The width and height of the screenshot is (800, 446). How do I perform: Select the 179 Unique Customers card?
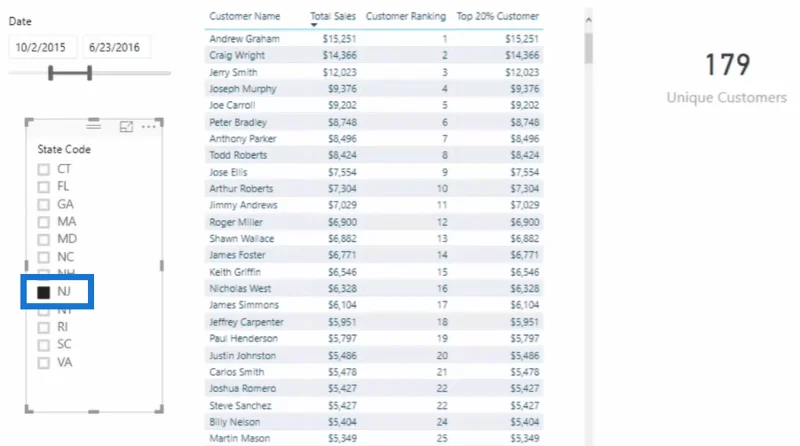click(x=727, y=78)
